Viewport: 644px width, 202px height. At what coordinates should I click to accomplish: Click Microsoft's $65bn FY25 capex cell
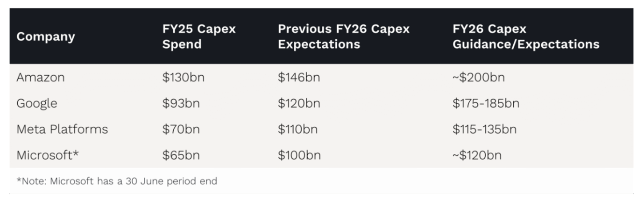[181, 155]
